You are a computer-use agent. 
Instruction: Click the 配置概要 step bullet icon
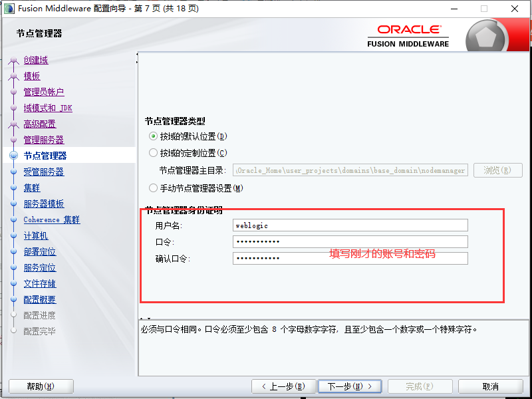tap(13, 299)
